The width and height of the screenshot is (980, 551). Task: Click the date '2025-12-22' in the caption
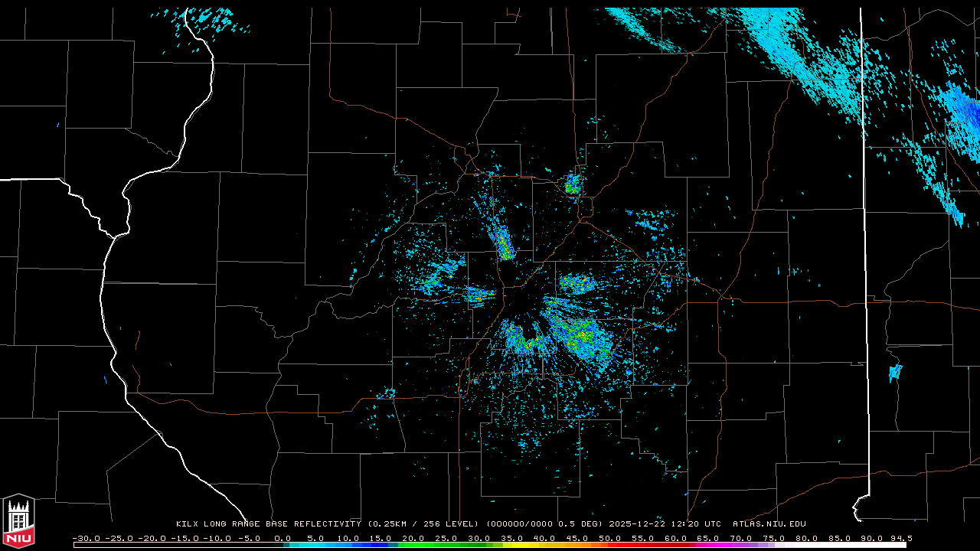(x=638, y=524)
